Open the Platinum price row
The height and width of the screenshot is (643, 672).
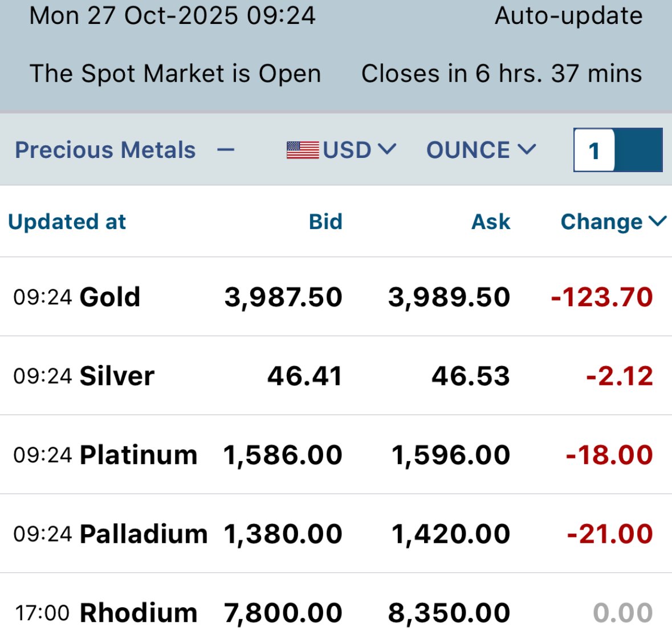coord(139,455)
